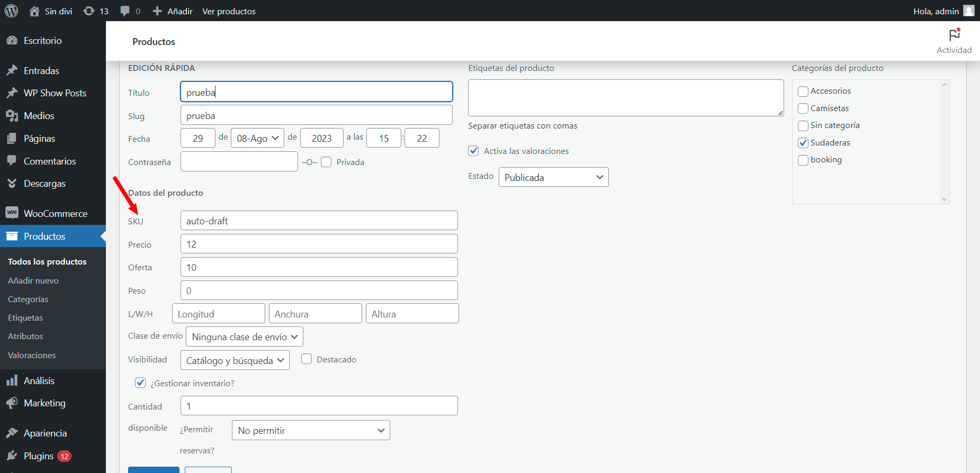Image resolution: width=980 pixels, height=473 pixels.
Task: Toggle ¿Gestionar inventario? checkbox
Action: [x=140, y=383]
